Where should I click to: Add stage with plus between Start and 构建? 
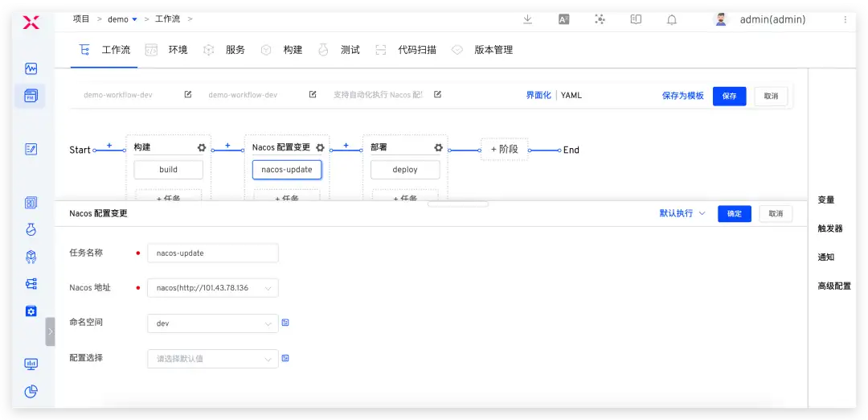click(x=109, y=145)
